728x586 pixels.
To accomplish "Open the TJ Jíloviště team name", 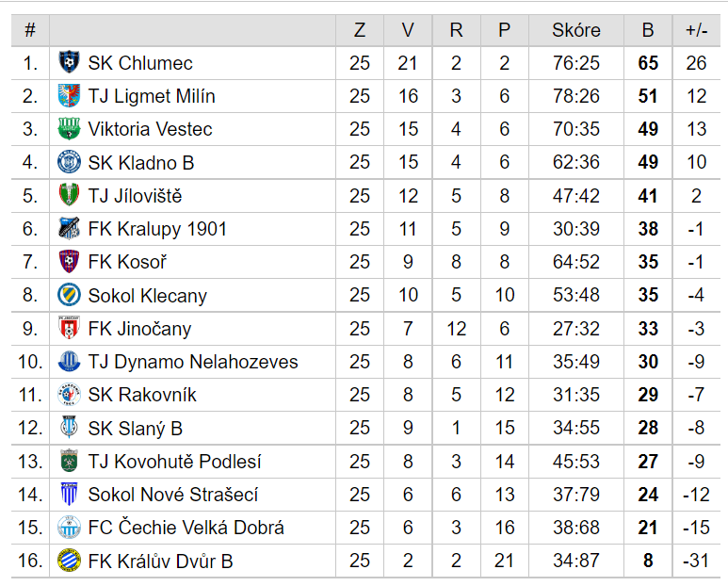I will pyautogui.click(x=135, y=195).
